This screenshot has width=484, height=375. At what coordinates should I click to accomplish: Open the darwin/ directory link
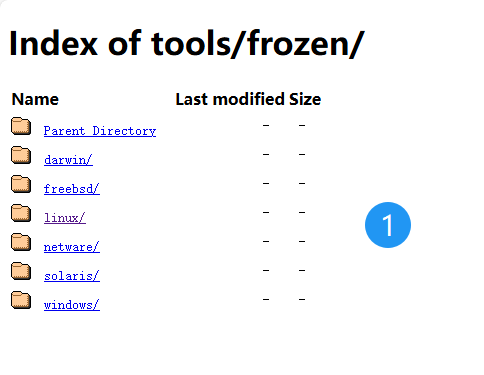point(68,160)
